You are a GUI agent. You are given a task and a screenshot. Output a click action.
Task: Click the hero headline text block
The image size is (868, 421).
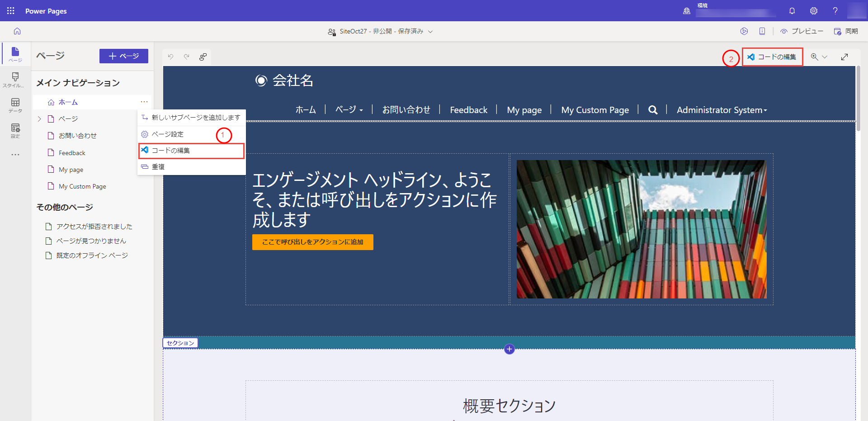374,199
